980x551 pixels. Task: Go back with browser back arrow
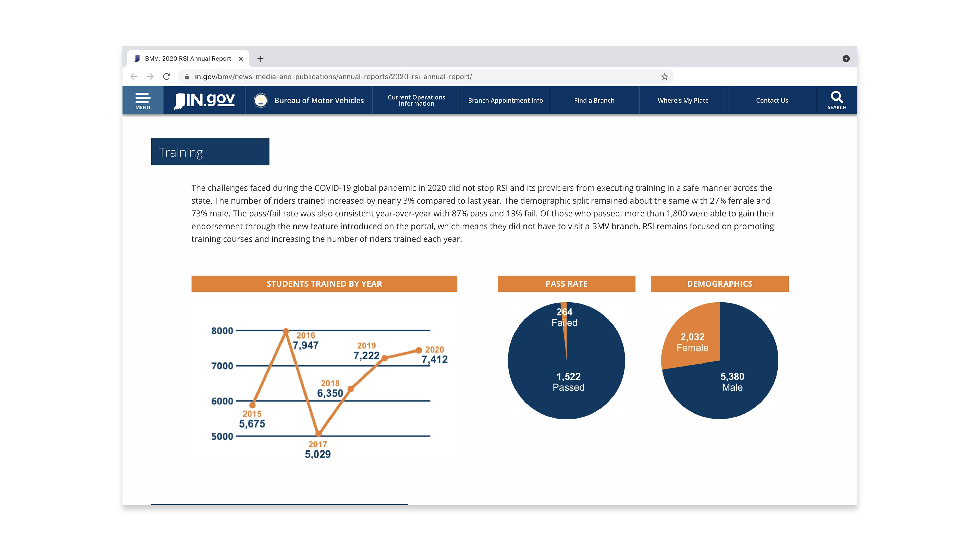(x=134, y=77)
